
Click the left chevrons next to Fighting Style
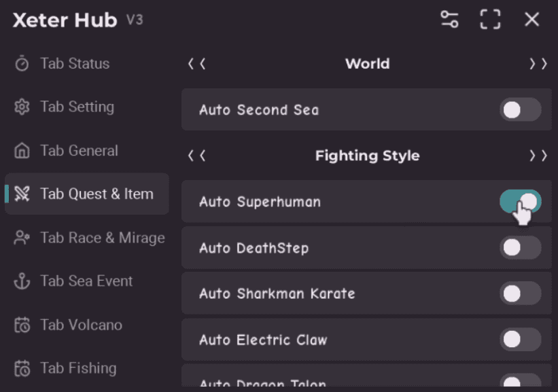[x=196, y=155]
